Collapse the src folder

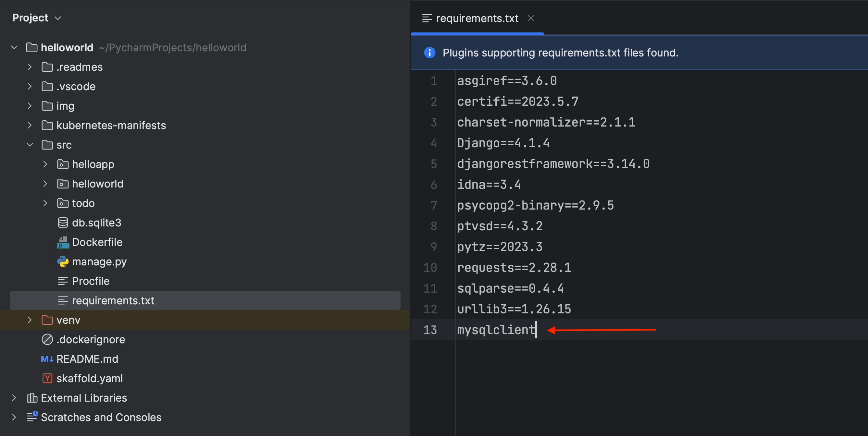30,145
